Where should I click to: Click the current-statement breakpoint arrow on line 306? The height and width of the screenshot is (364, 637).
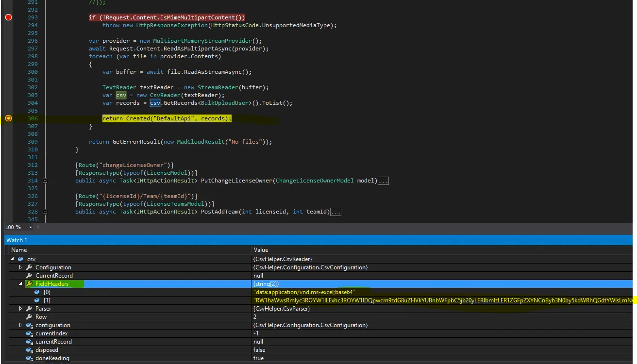(x=8, y=118)
